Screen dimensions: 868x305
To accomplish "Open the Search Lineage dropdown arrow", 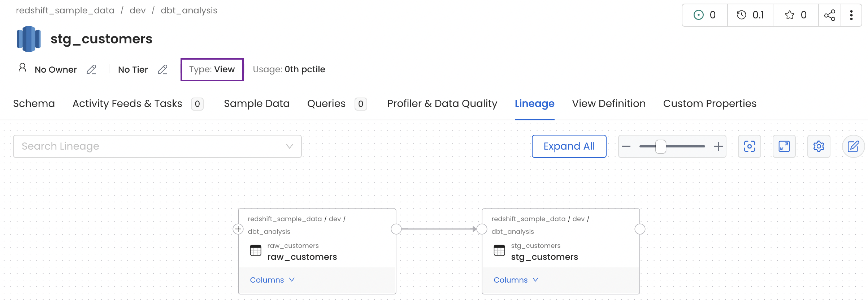I will tap(289, 146).
